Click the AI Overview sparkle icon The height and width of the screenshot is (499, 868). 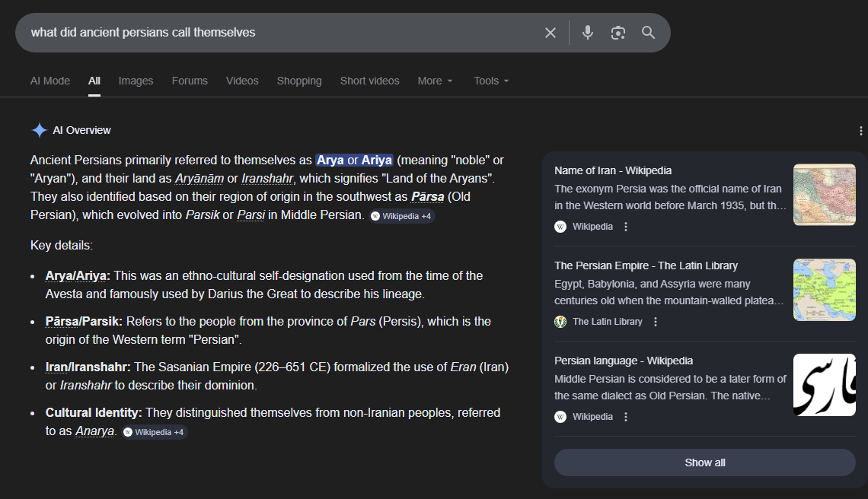click(x=39, y=130)
